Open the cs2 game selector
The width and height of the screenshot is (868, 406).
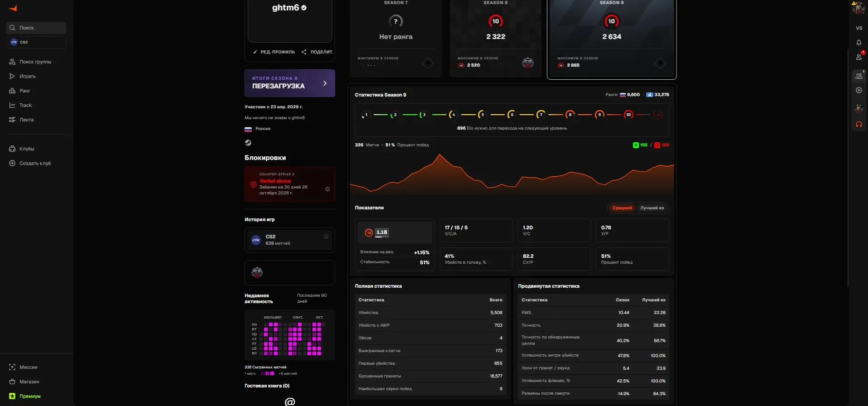[36, 42]
